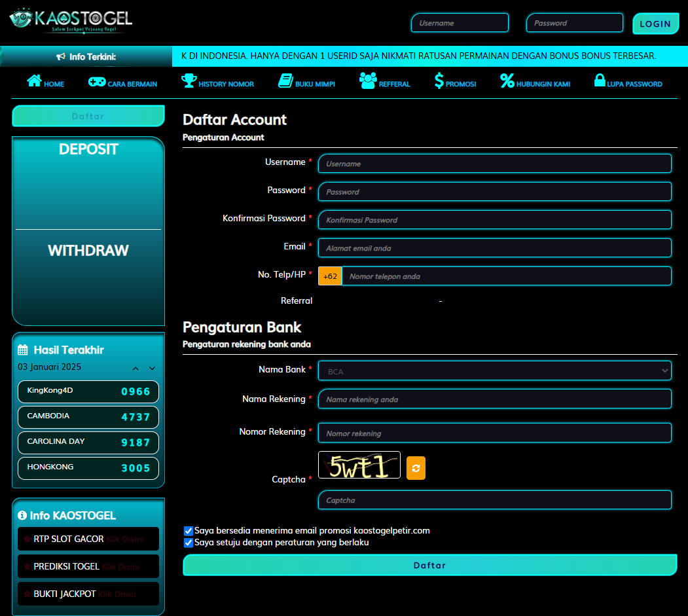Open the HUBUNGIN KAMI menu item
688x616 pixels.
(535, 81)
